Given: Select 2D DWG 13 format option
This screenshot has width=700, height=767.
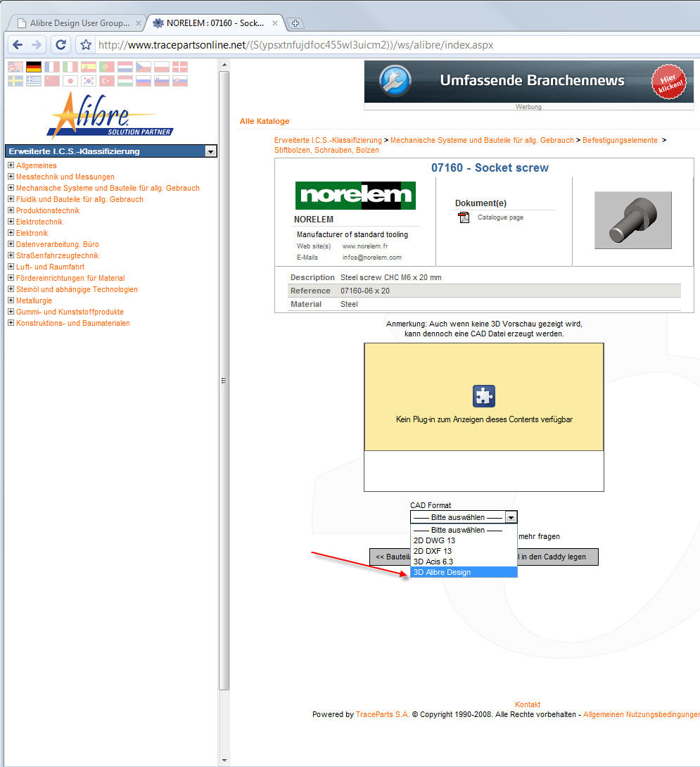Looking at the screenshot, I should [464, 540].
